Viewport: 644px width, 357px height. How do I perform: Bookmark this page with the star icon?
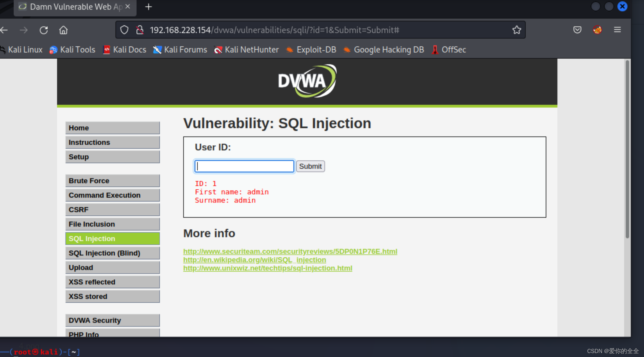pos(516,30)
